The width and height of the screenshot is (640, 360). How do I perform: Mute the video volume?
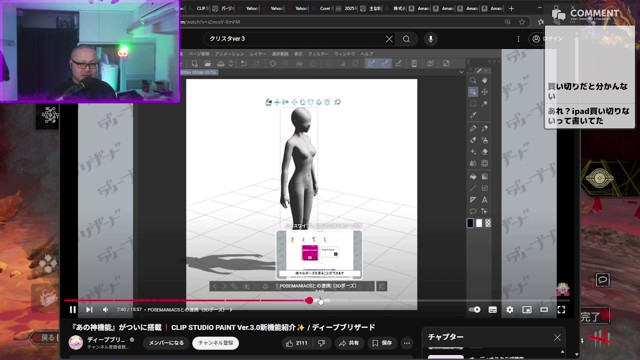point(105,310)
